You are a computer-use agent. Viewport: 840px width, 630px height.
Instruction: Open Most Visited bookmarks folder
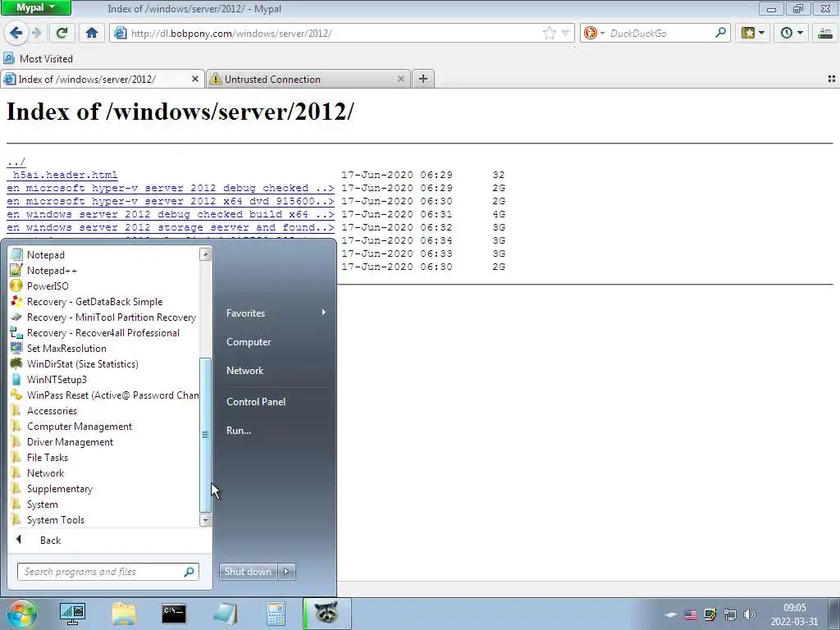38,58
